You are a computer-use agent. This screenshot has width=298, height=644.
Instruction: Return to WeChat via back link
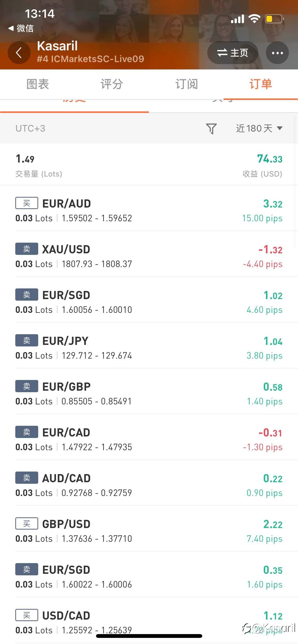pos(21,28)
